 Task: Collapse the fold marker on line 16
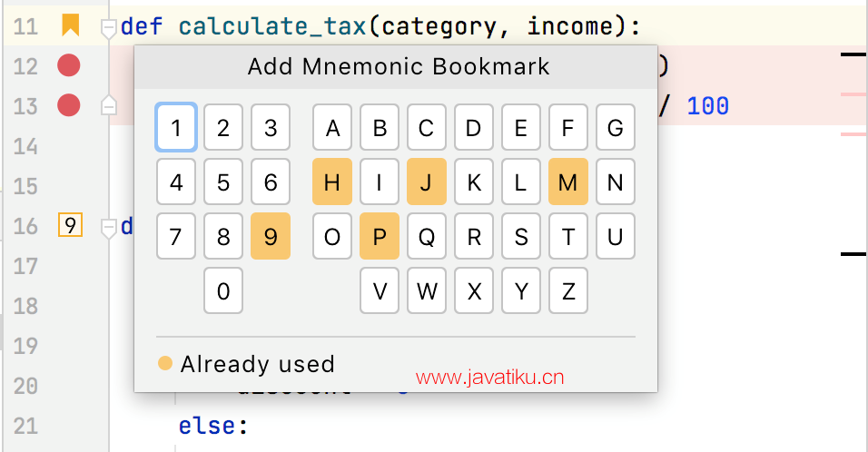[108, 227]
